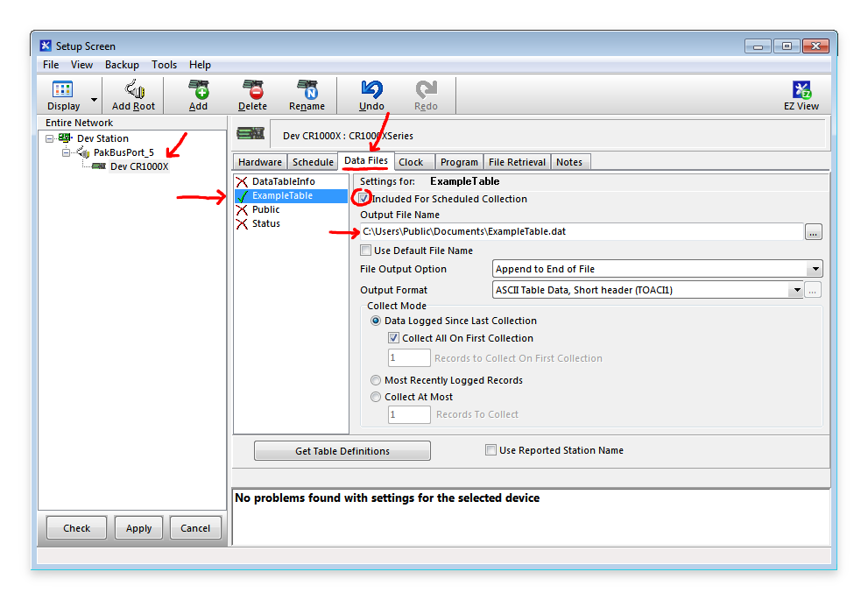The width and height of the screenshot is (868, 600).
Task: Click the Undo arrow icon
Action: 371,90
